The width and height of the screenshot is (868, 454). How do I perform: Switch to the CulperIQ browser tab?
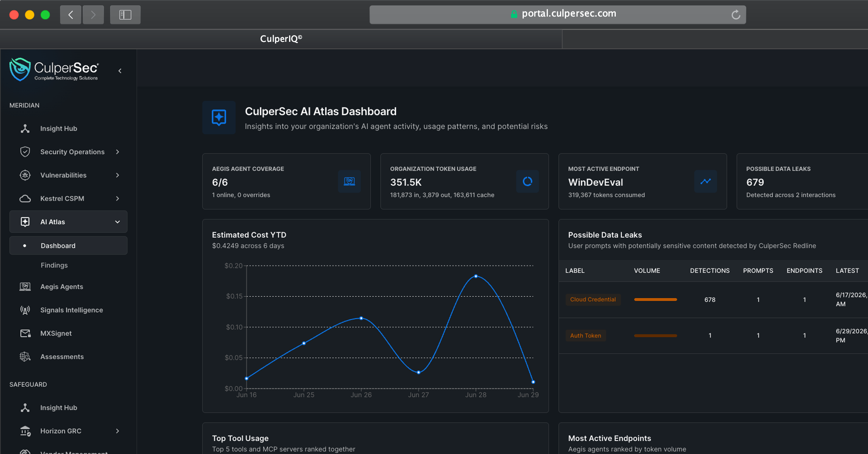point(281,39)
